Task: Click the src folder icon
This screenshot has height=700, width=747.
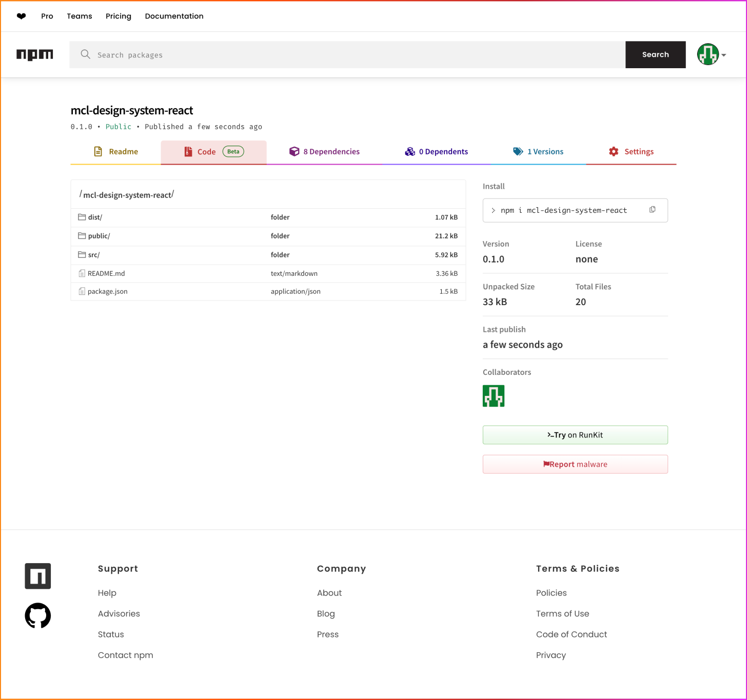Action: click(x=82, y=254)
